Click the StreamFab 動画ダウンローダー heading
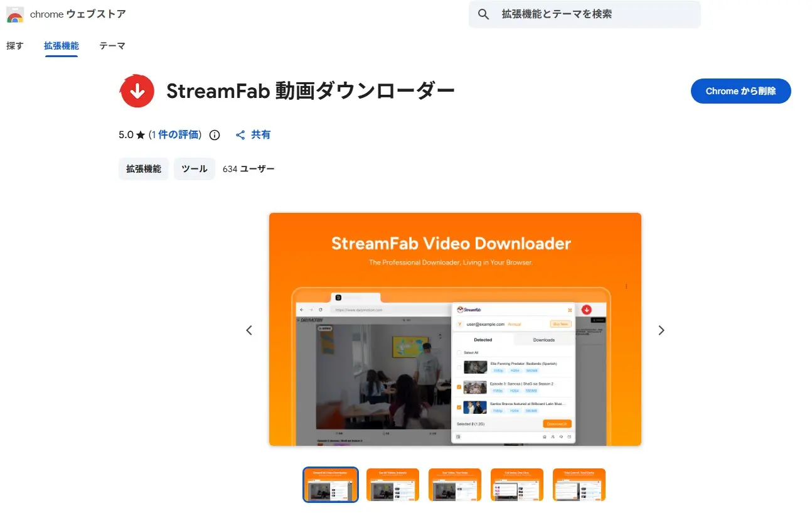The width and height of the screenshot is (812, 513). point(311,91)
